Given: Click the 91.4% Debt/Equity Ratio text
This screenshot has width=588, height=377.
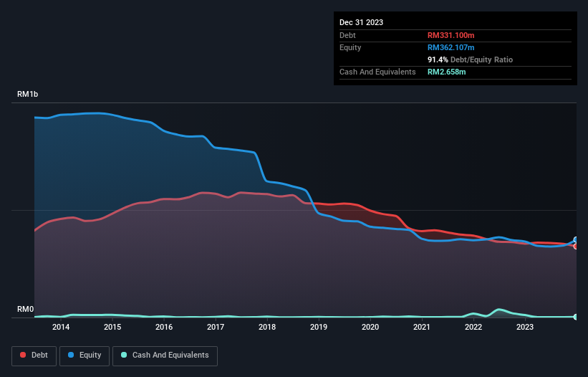Looking at the screenshot, I should (x=470, y=59).
